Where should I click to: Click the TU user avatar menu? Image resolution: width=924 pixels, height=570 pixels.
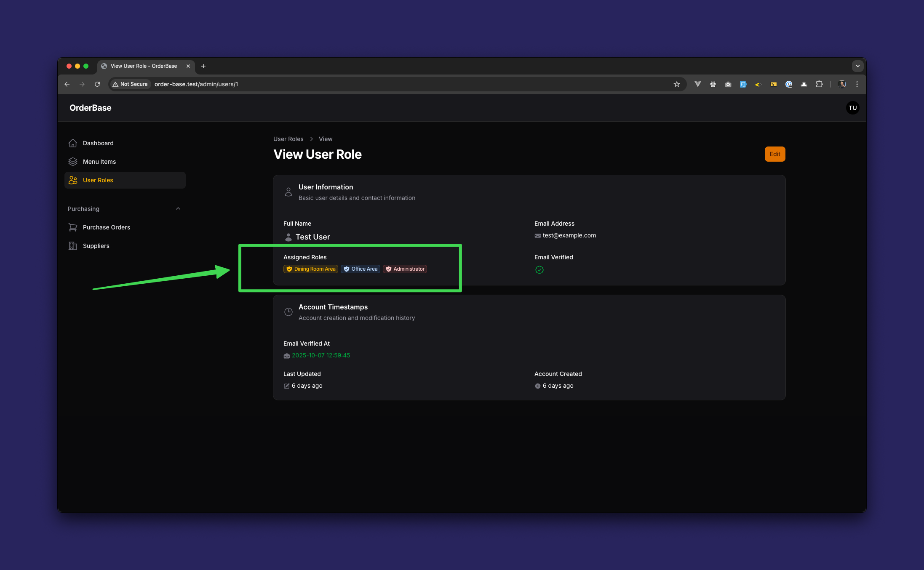click(x=852, y=108)
